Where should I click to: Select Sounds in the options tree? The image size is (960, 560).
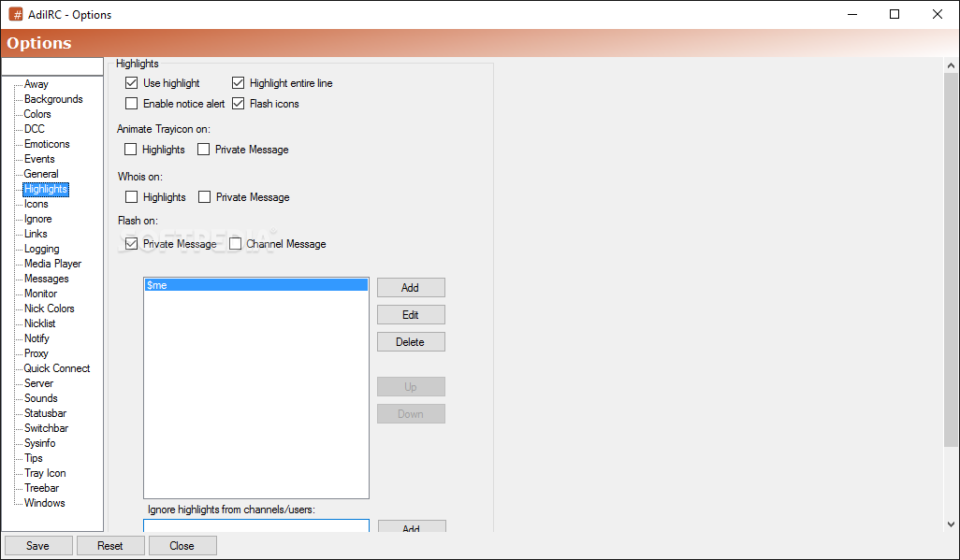41,398
